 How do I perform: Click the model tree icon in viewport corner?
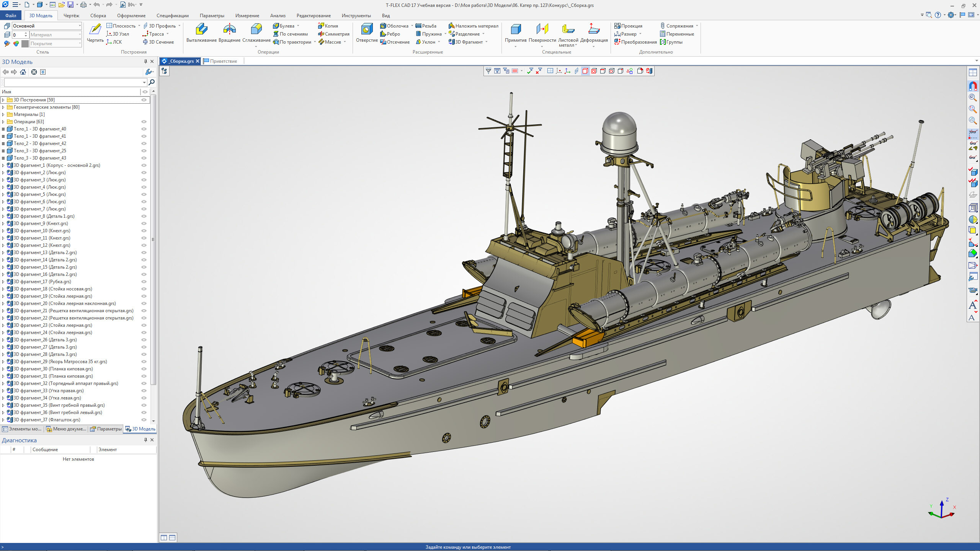(x=164, y=71)
